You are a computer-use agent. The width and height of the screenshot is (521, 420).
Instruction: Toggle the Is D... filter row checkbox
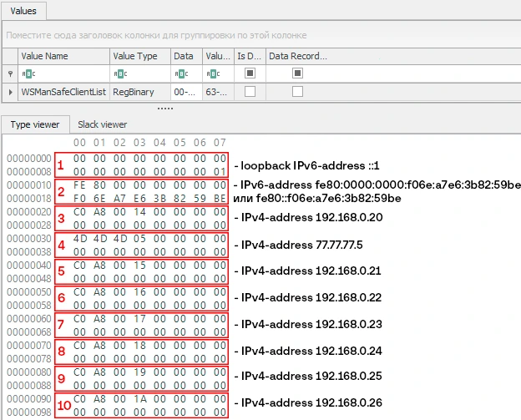(x=249, y=73)
